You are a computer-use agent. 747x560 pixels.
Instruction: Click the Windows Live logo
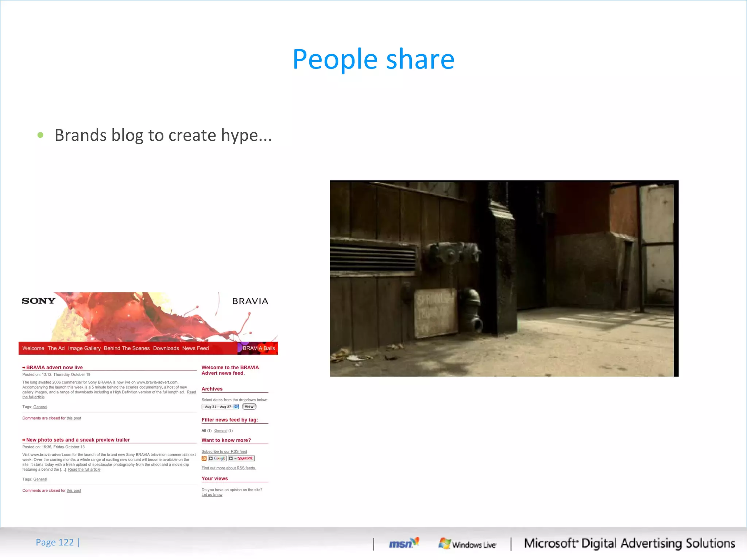pyautogui.click(x=467, y=544)
